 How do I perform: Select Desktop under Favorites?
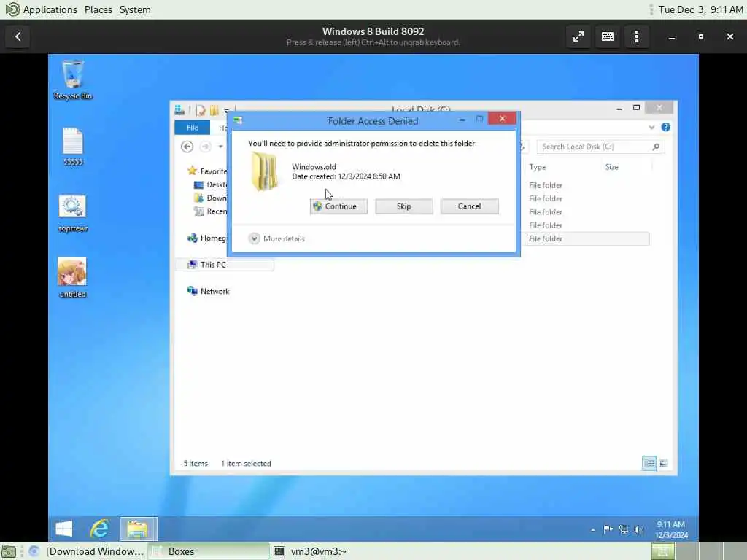click(211, 184)
